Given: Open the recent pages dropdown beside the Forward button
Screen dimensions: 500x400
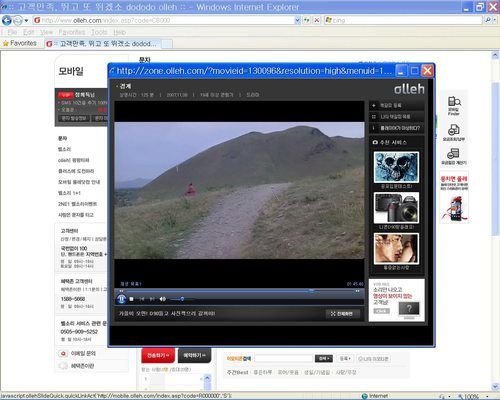Looking at the screenshot, I should click(26, 21).
